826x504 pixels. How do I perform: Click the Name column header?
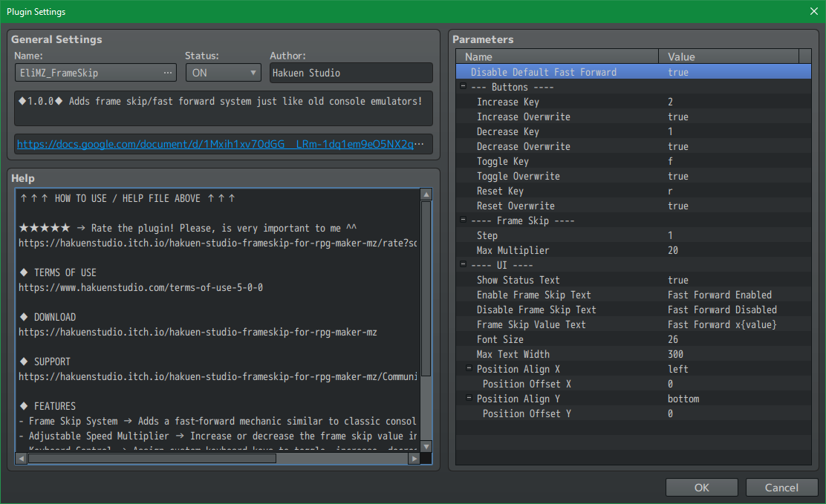[x=557, y=56]
